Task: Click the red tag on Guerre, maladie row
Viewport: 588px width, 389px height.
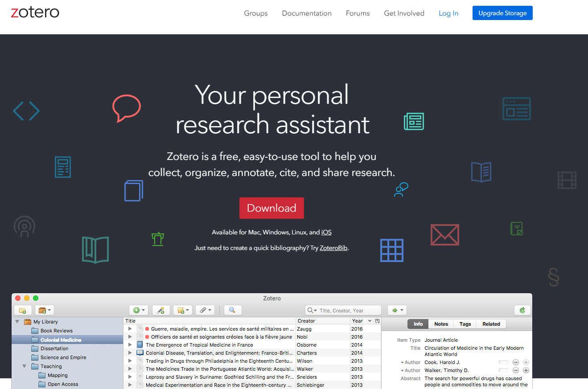Action: point(147,329)
